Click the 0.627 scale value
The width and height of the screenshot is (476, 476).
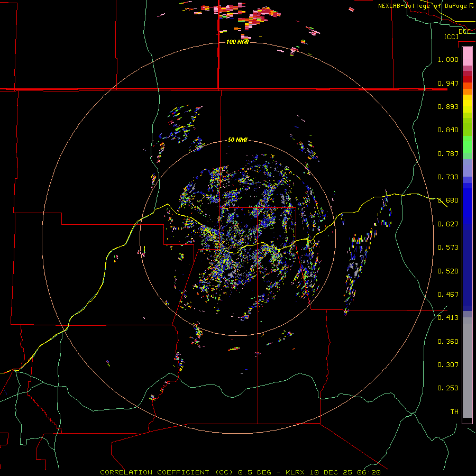pos(448,224)
